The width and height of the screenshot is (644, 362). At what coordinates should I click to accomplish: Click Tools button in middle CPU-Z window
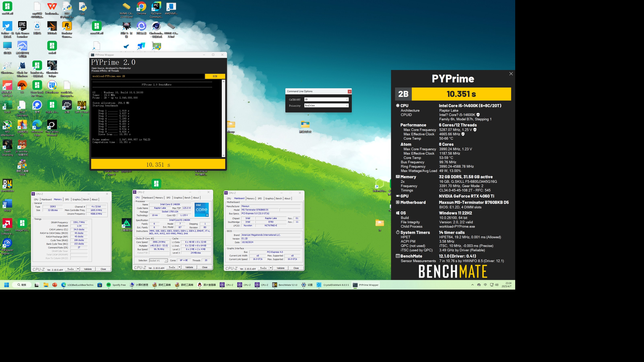pos(172,267)
